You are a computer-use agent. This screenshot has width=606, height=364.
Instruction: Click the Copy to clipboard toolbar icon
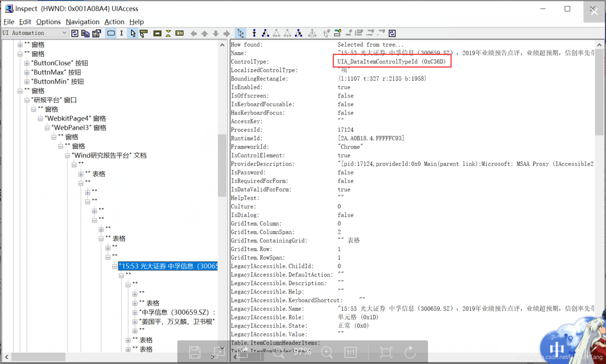click(x=85, y=33)
